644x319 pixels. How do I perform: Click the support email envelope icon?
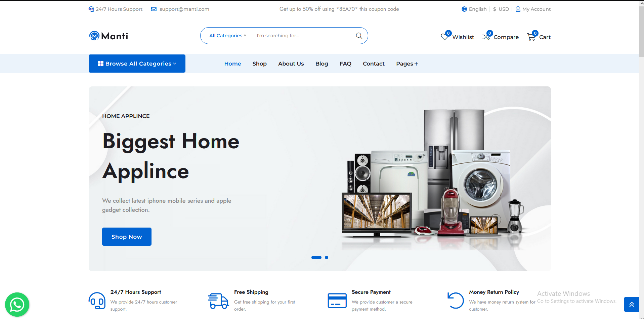click(x=154, y=9)
